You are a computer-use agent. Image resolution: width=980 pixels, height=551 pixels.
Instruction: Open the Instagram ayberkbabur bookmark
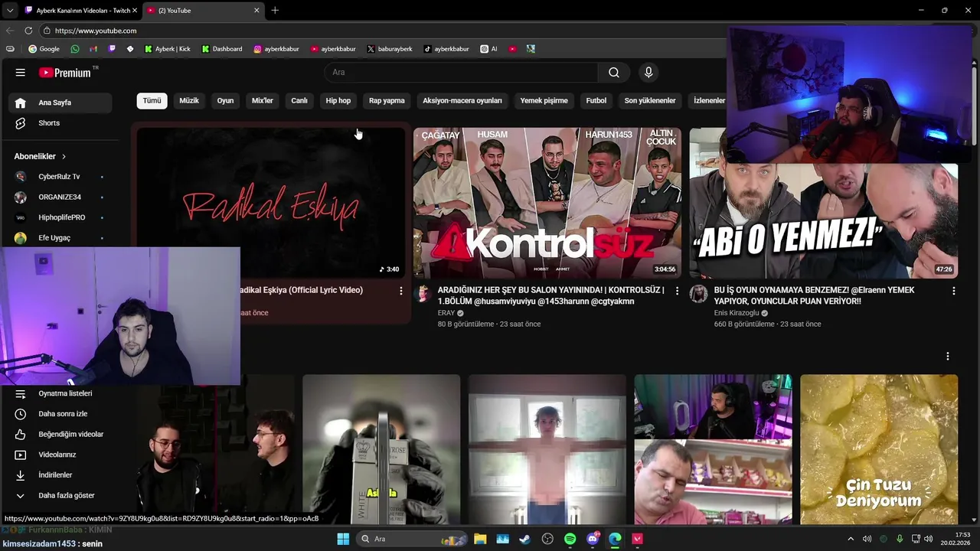point(276,49)
